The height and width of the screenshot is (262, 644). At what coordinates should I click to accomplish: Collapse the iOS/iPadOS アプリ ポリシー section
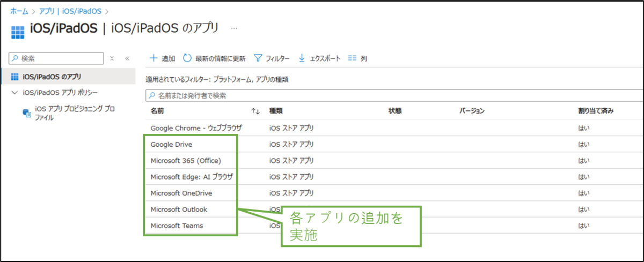point(14,93)
